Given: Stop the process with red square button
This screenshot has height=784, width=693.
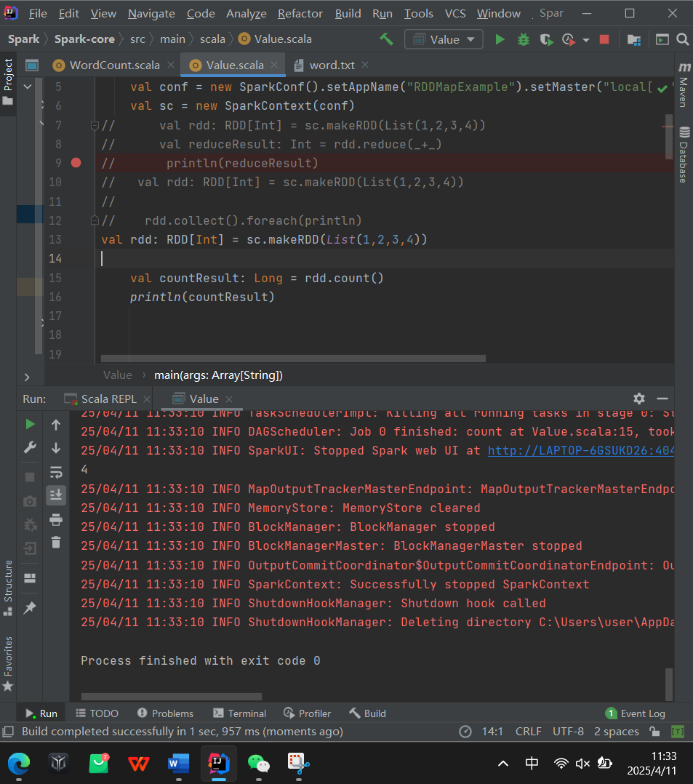Looking at the screenshot, I should pyautogui.click(x=604, y=39).
